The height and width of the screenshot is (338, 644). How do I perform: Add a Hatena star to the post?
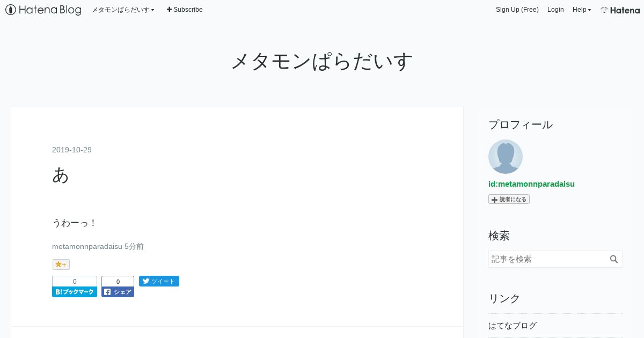point(61,264)
